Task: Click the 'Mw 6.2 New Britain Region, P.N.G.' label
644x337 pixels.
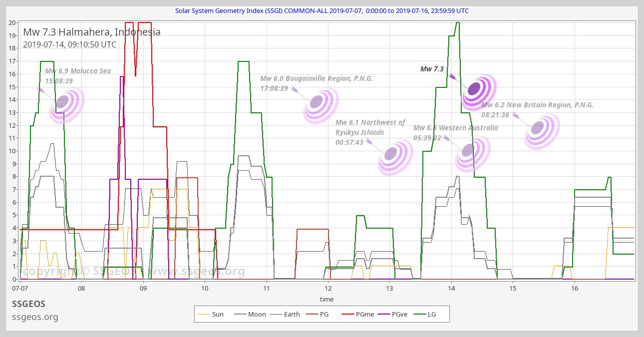Action: click(537, 105)
